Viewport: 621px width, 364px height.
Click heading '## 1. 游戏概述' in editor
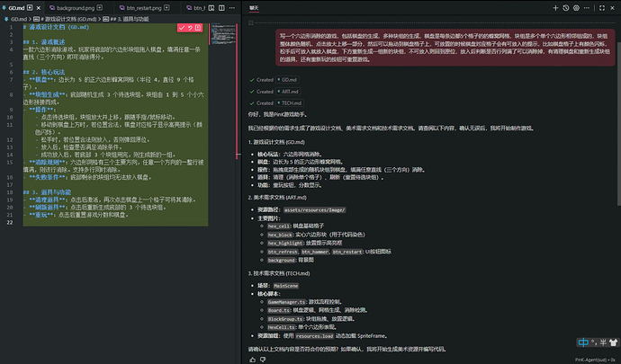[x=44, y=42]
